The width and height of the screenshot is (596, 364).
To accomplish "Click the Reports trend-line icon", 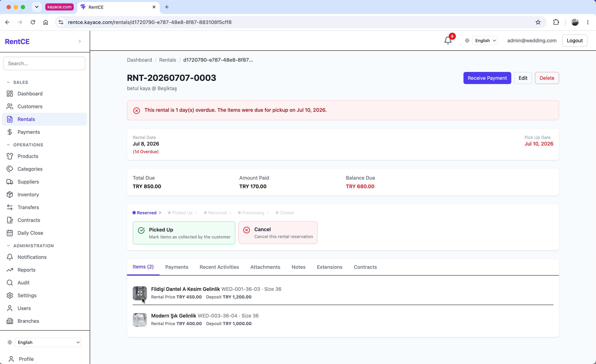I will (x=10, y=270).
